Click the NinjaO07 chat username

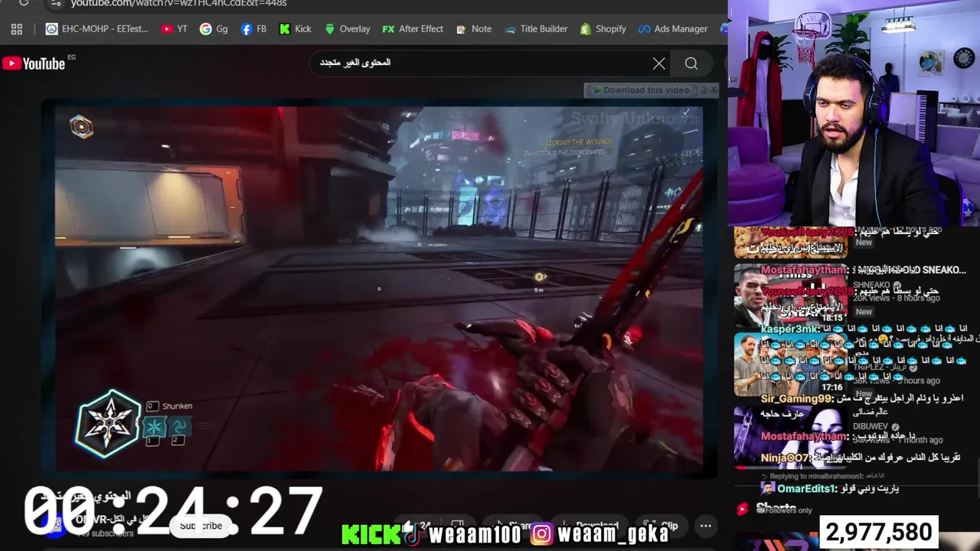point(785,458)
